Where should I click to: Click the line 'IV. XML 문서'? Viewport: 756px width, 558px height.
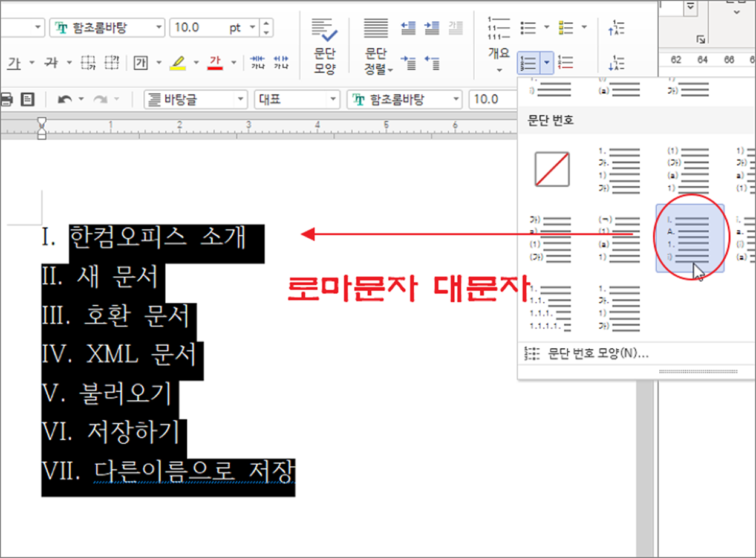coord(120,355)
